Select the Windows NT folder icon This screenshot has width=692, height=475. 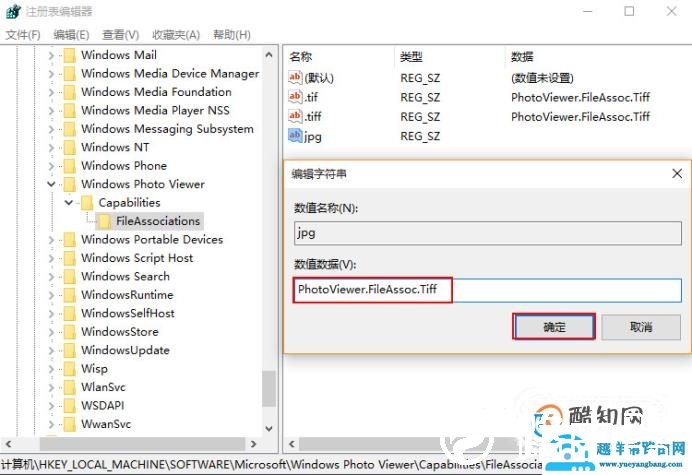tap(69, 147)
